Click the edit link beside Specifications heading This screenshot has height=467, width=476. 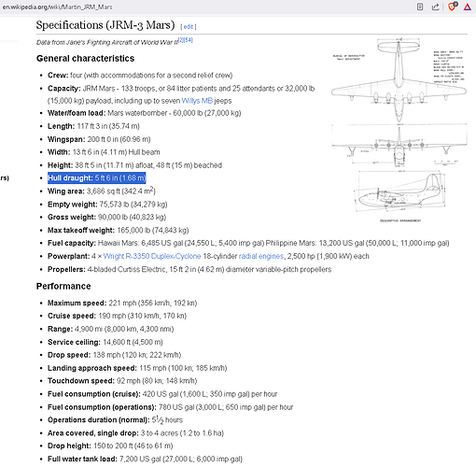click(189, 27)
